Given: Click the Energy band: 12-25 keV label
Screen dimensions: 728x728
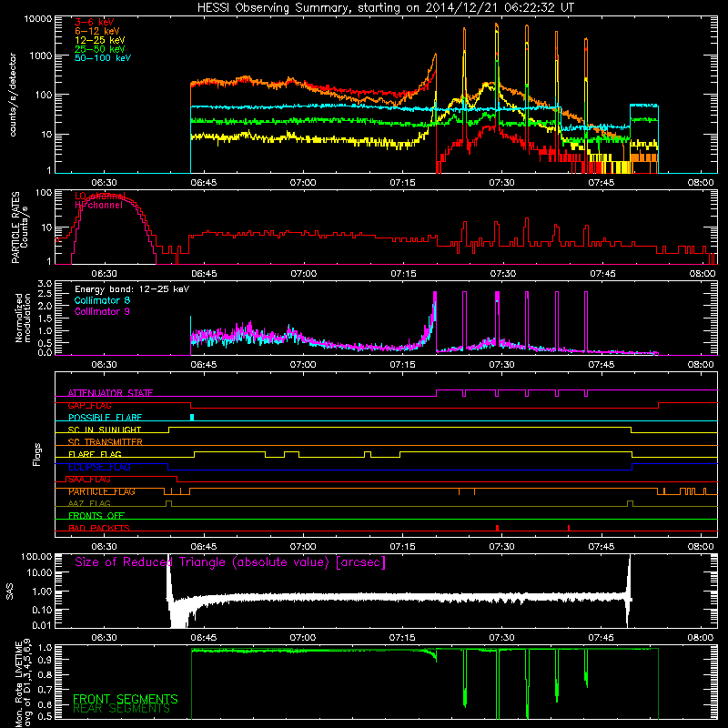Looking at the screenshot, I should (x=132, y=289).
